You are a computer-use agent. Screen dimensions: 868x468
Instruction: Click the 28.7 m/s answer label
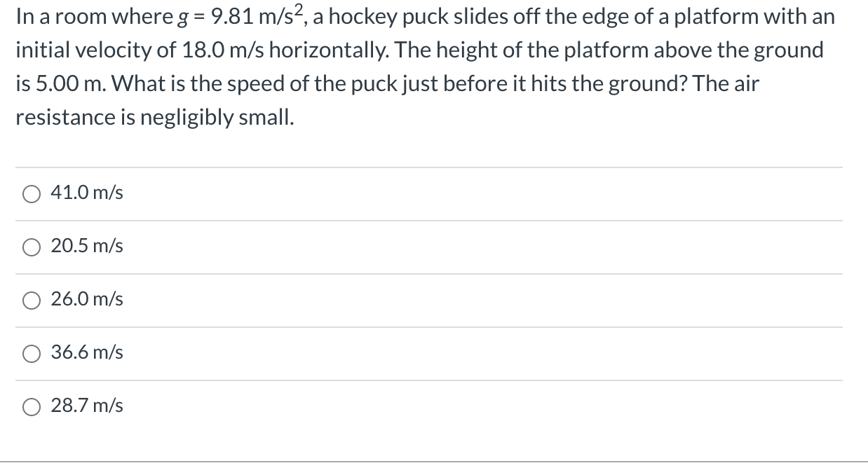[x=86, y=406]
